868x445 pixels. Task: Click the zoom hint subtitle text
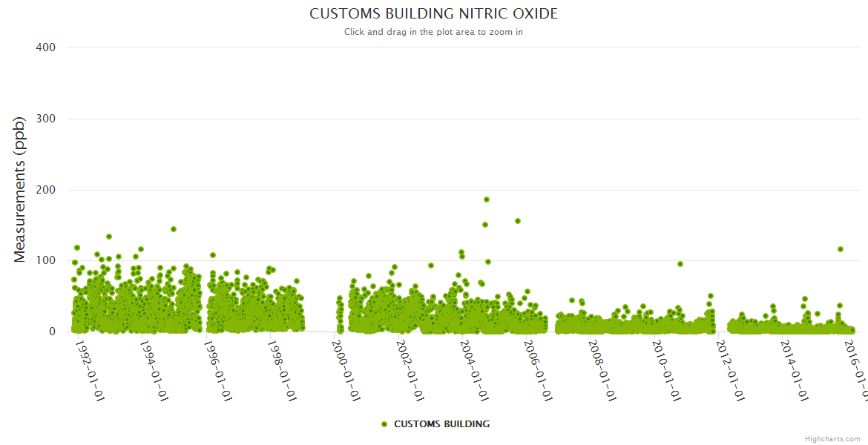pyautogui.click(x=433, y=32)
